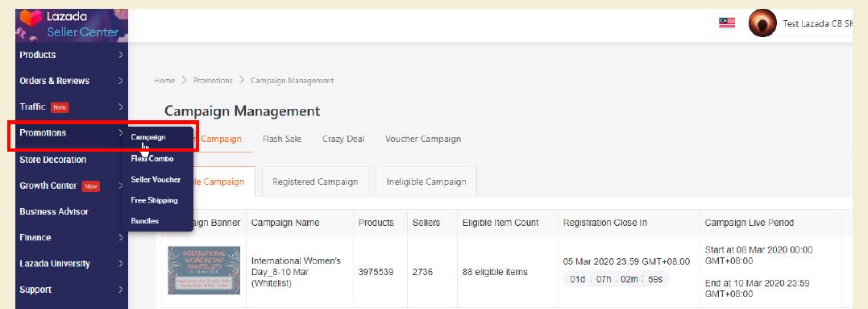The height and width of the screenshot is (309, 868).
Task: Click the International Women's Day campaign name
Action: [x=296, y=272]
